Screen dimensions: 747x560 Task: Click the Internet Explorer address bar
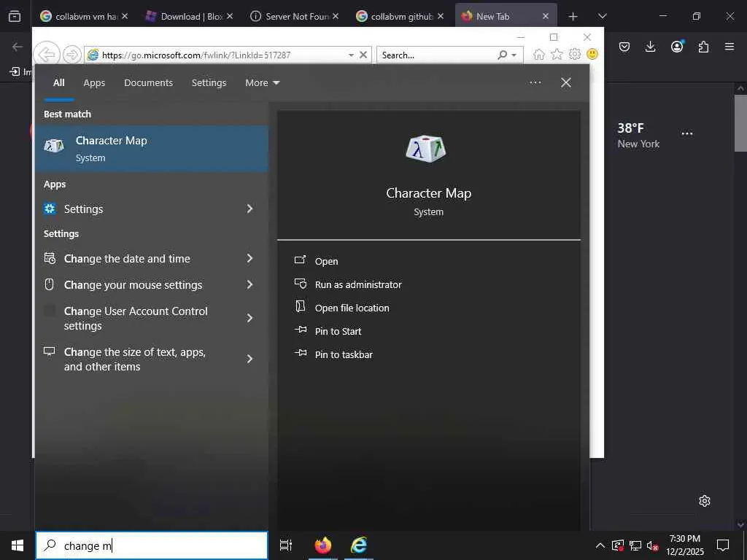pyautogui.click(x=214, y=55)
